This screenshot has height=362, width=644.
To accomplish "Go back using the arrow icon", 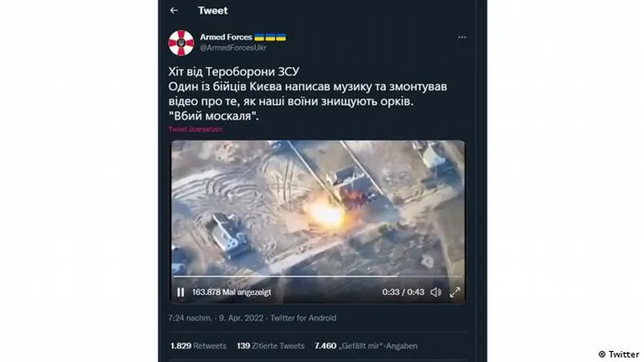I will coord(174,11).
